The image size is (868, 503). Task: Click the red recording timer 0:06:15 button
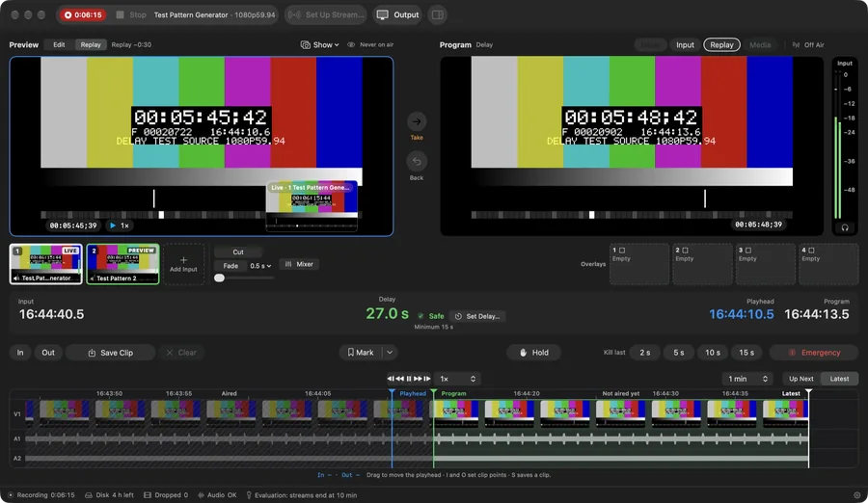tap(84, 15)
